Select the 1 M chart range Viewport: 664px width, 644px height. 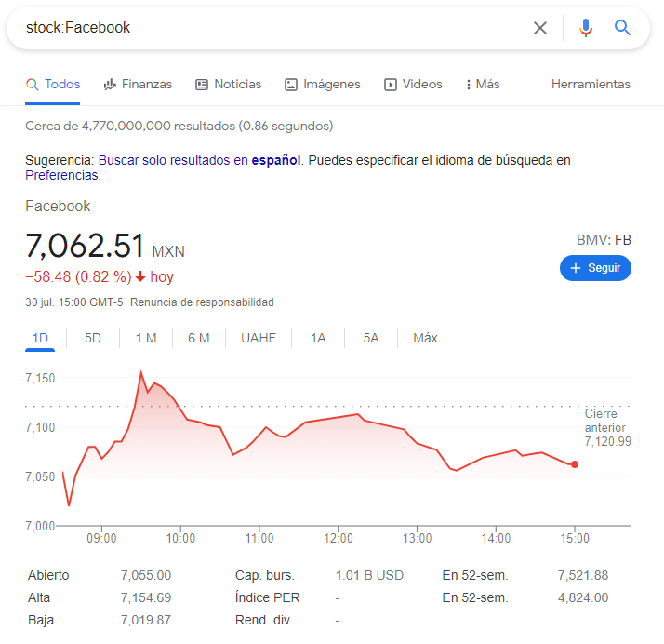point(146,338)
